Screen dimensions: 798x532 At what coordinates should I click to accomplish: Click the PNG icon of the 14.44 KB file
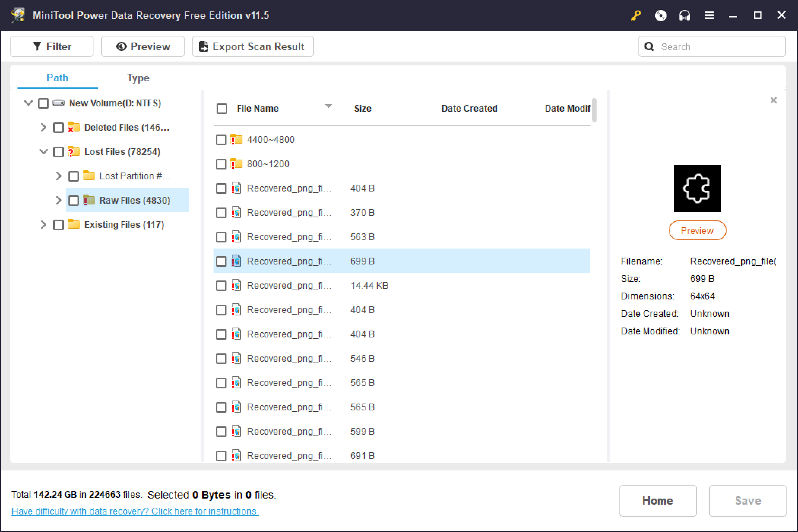click(x=236, y=285)
